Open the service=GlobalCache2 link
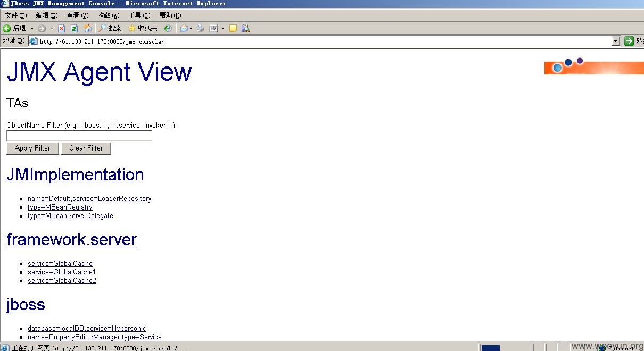This screenshot has width=644, height=351. (x=62, y=281)
